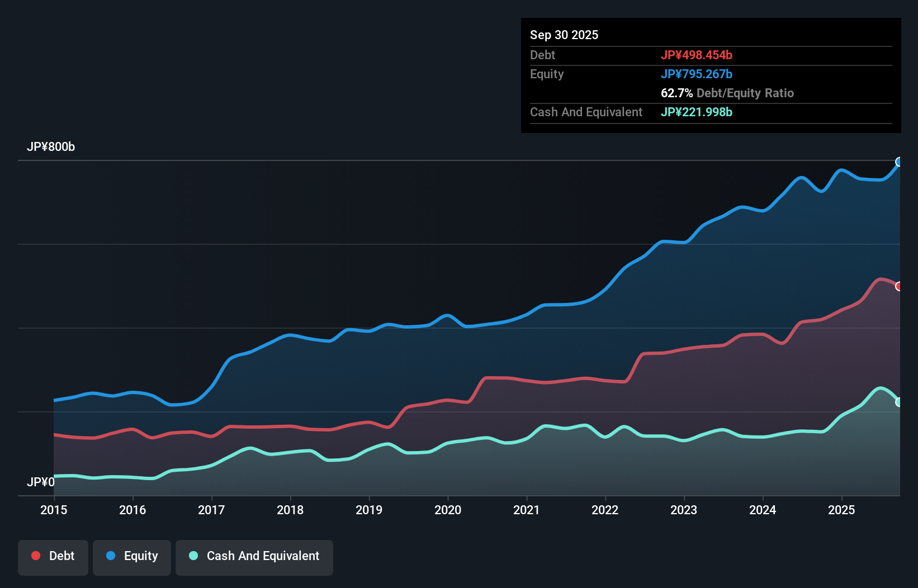Click the Sep 30 2025 tooltip date
This screenshot has width=918, height=588.
pos(564,35)
